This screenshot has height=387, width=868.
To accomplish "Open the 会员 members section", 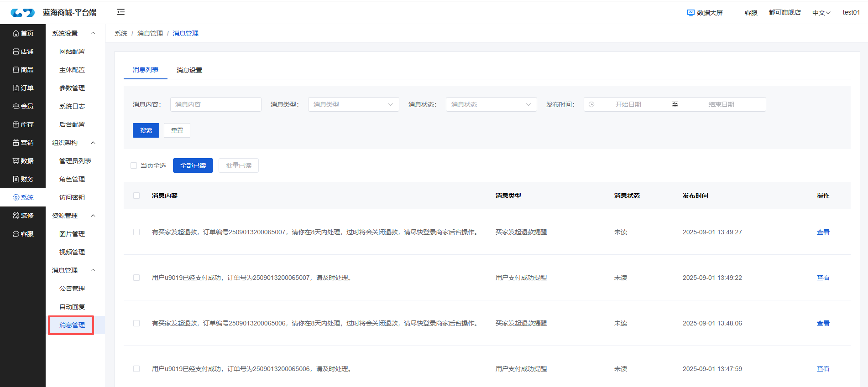I will pos(23,106).
